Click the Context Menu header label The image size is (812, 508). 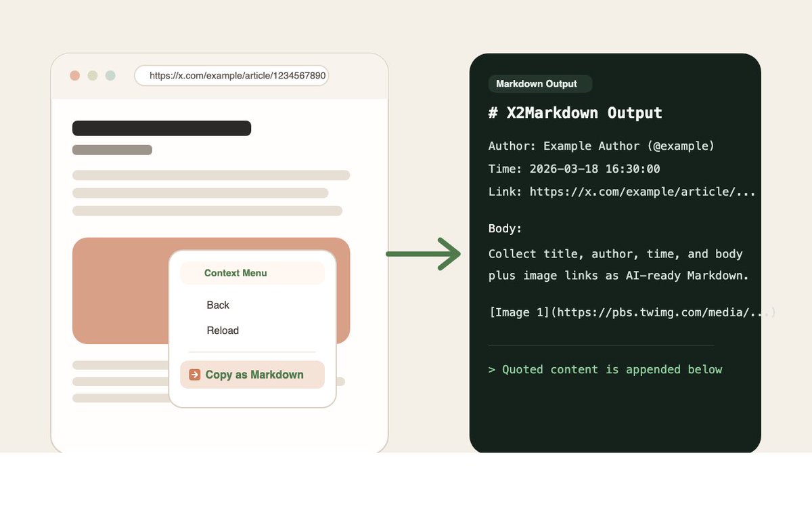click(235, 273)
